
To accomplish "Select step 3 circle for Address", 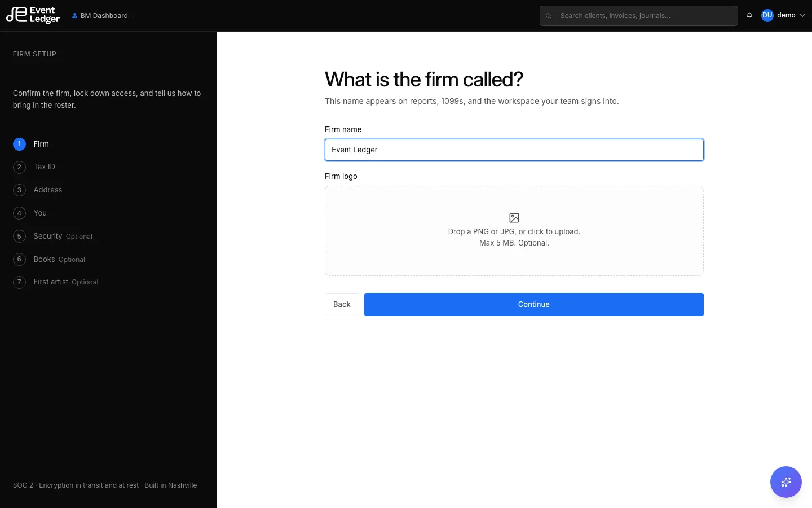I will [x=19, y=190].
